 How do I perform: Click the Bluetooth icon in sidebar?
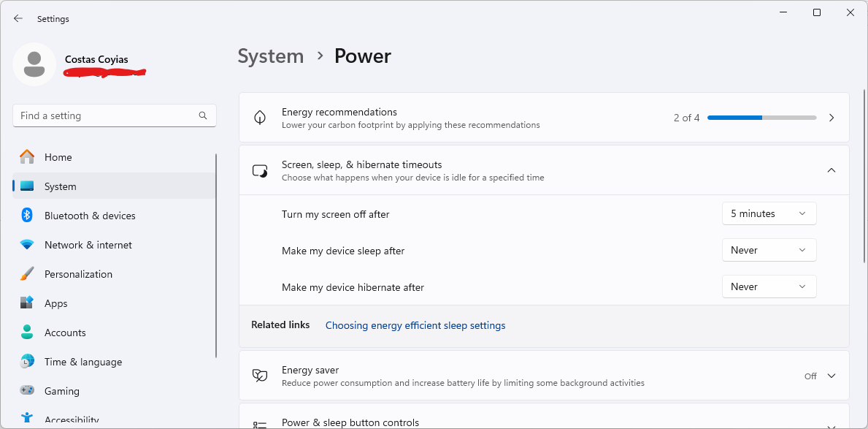[27, 216]
